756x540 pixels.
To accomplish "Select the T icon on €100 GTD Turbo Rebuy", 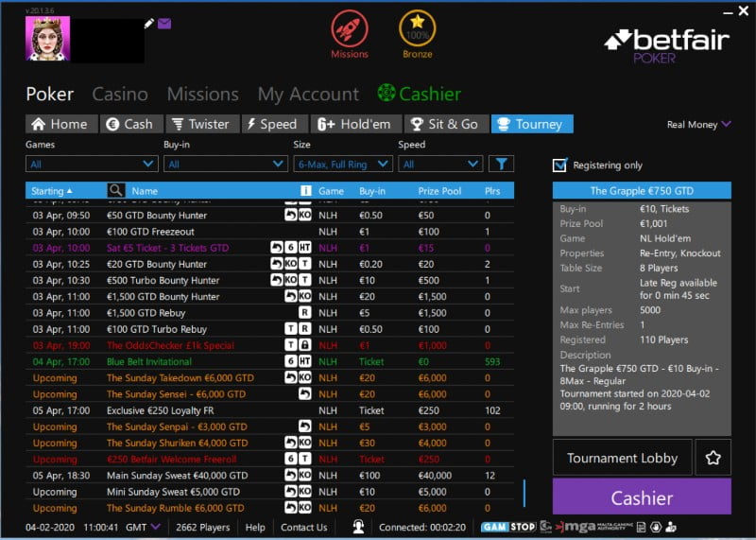I will tap(290, 328).
